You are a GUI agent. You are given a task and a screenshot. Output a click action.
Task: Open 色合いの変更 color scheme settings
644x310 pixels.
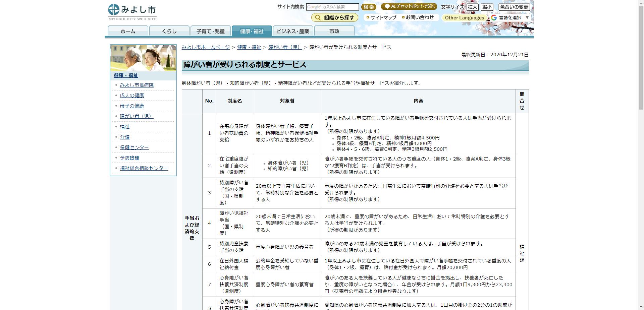(514, 7)
